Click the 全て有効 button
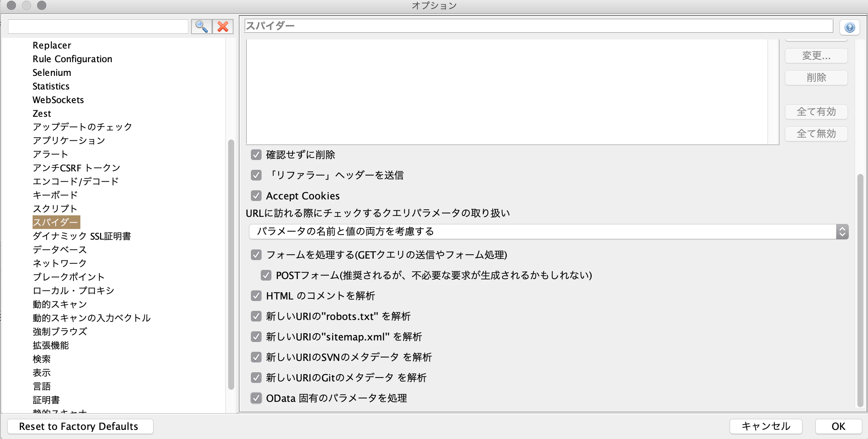The image size is (868, 439). pyautogui.click(x=816, y=112)
